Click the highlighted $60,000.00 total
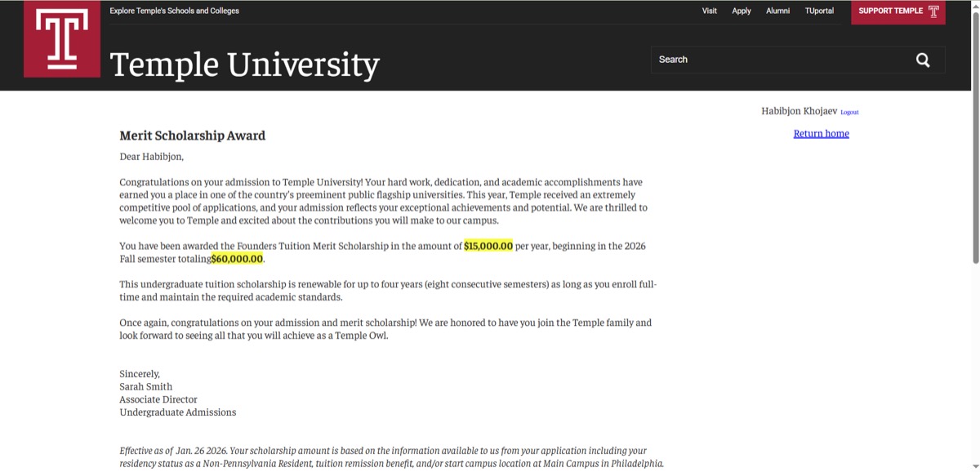The image size is (980, 472). 238,259
